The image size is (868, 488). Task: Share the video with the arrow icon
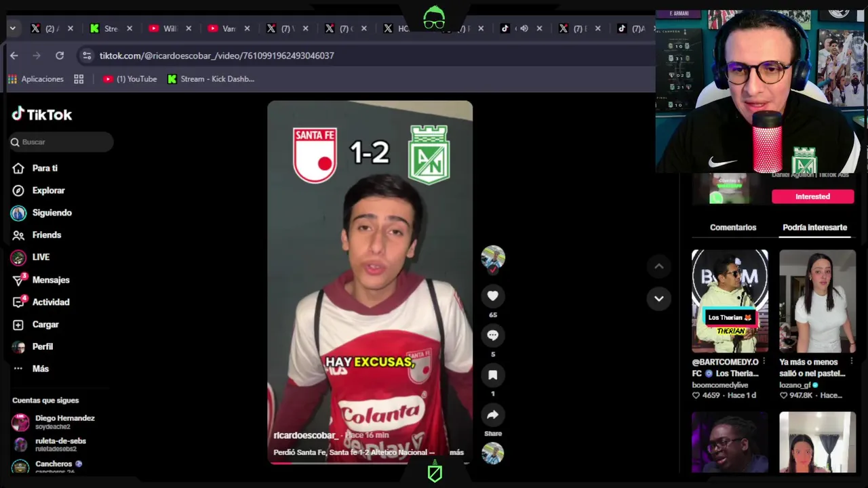point(493,415)
